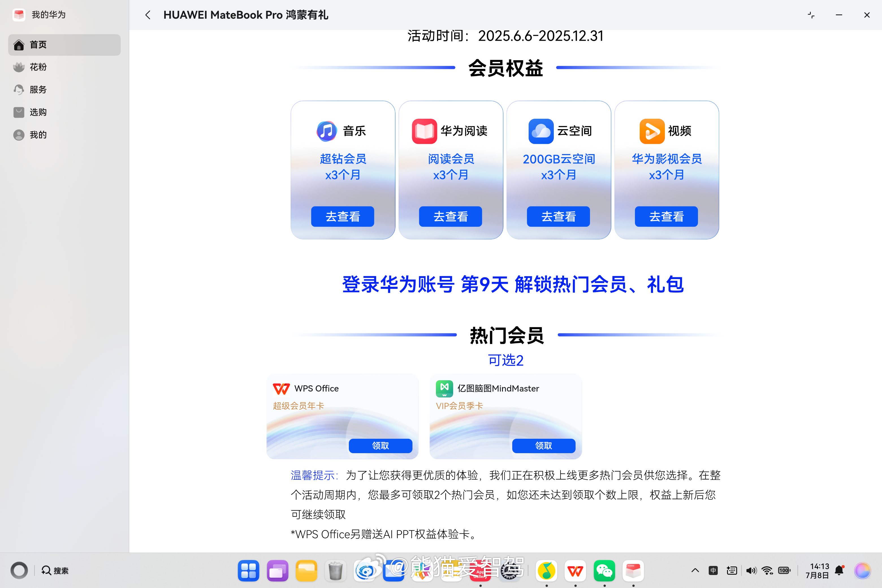Open the 花粉 fans section
Viewport: 882px width, 588px height.
point(64,67)
